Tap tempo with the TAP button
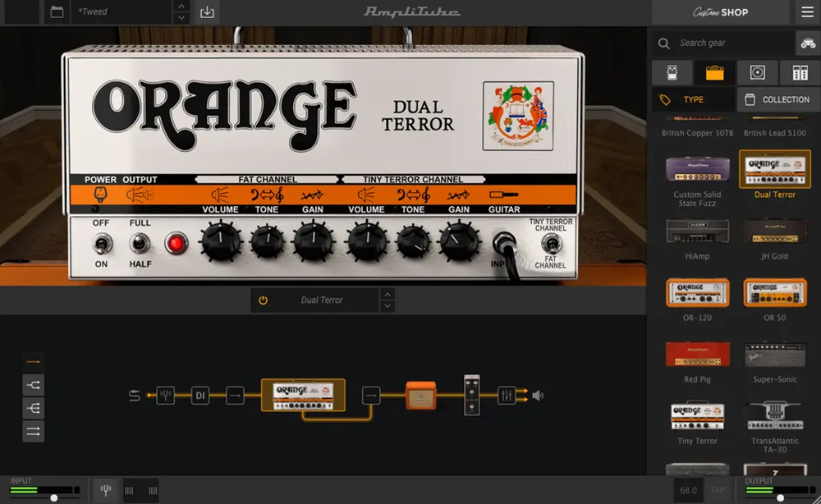Viewport: 821px width, 504px height. [718, 490]
